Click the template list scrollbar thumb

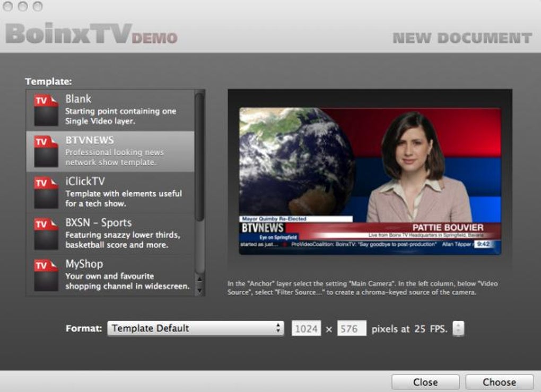pyautogui.click(x=199, y=157)
